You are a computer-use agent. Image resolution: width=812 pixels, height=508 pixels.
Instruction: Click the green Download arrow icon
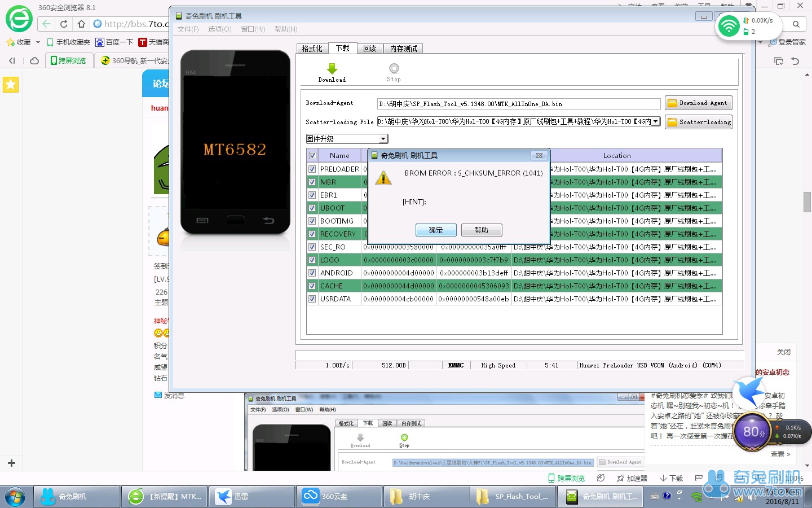tap(332, 69)
